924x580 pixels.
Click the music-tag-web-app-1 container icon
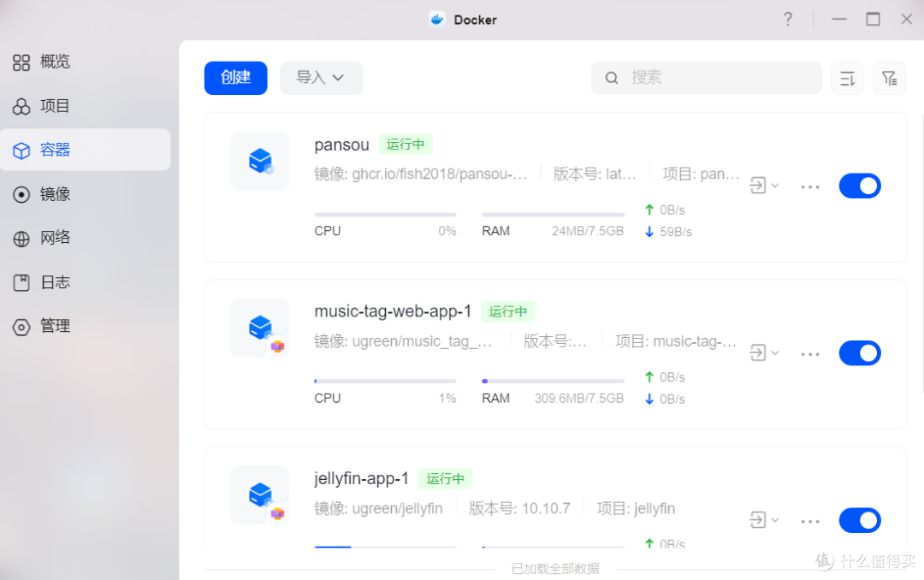[x=260, y=328]
